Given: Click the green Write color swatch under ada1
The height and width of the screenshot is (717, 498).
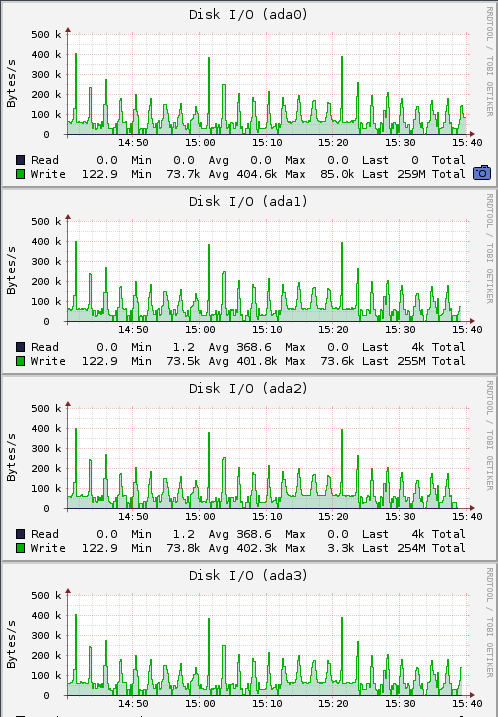Looking at the screenshot, I should pos(20,361).
